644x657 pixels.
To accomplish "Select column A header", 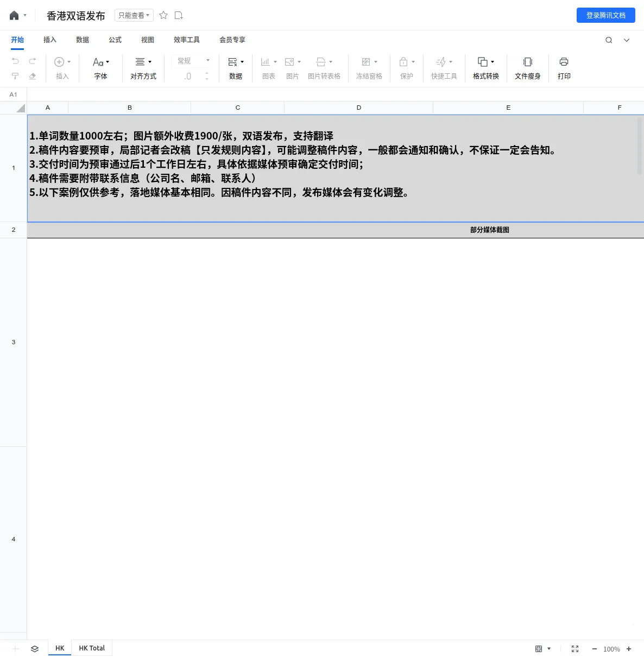I will tap(48, 108).
